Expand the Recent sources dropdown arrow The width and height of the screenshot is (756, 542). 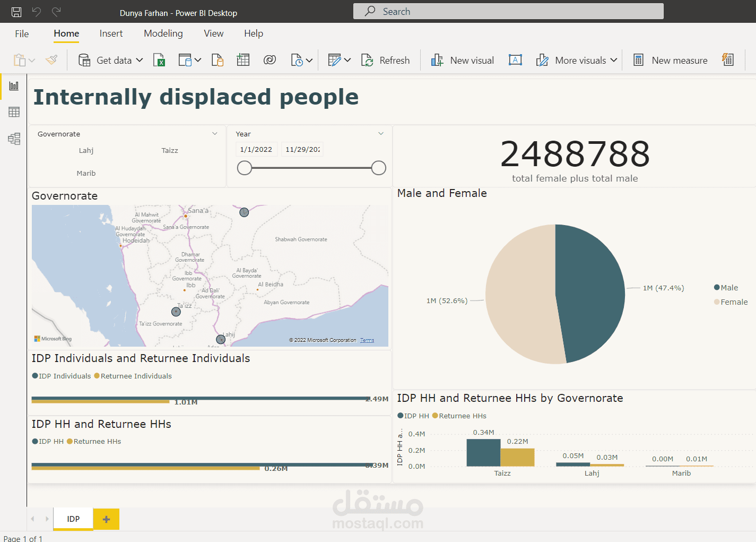[x=309, y=61]
